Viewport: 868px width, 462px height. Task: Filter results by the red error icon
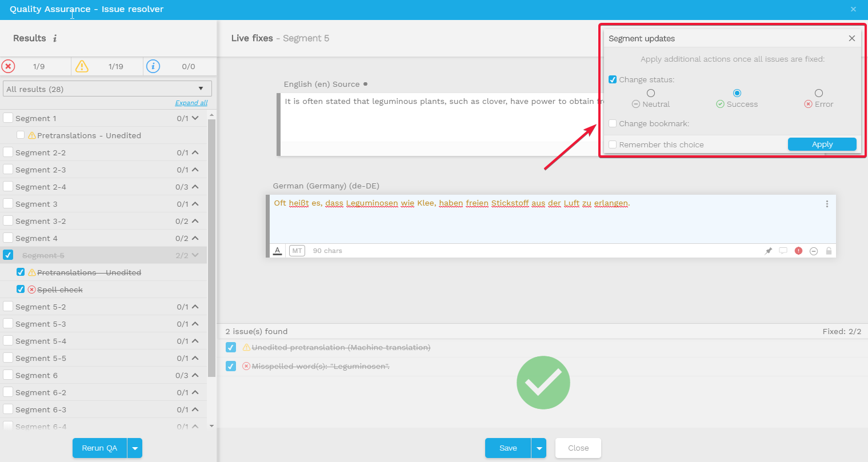click(8, 66)
